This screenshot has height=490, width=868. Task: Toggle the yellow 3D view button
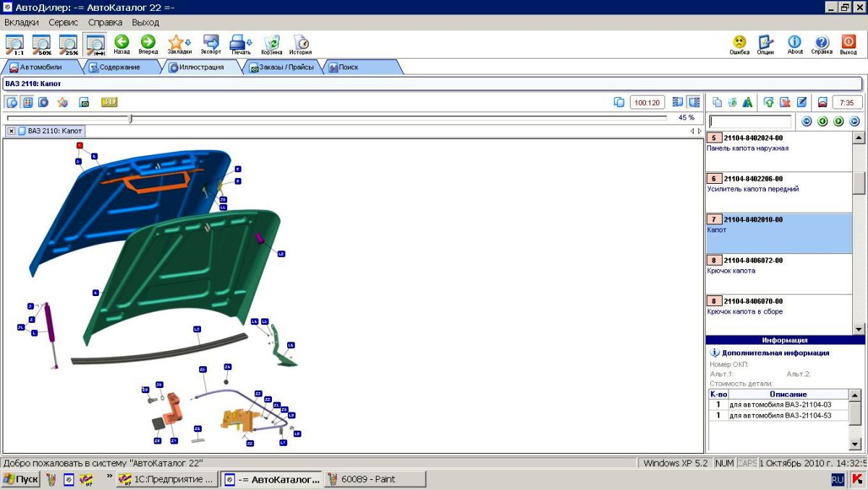(109, 102)
